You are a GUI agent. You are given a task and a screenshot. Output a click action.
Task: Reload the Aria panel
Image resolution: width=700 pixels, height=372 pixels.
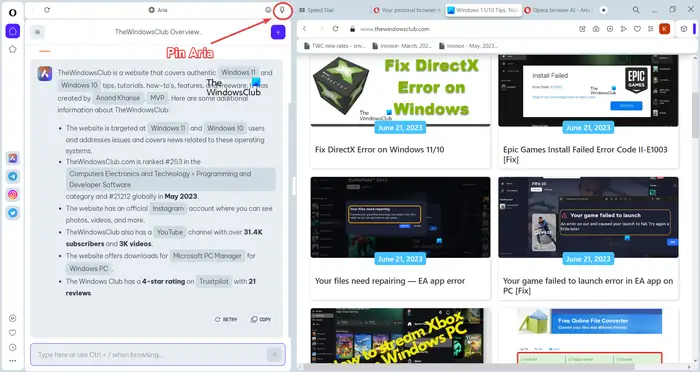pos(47,10)
